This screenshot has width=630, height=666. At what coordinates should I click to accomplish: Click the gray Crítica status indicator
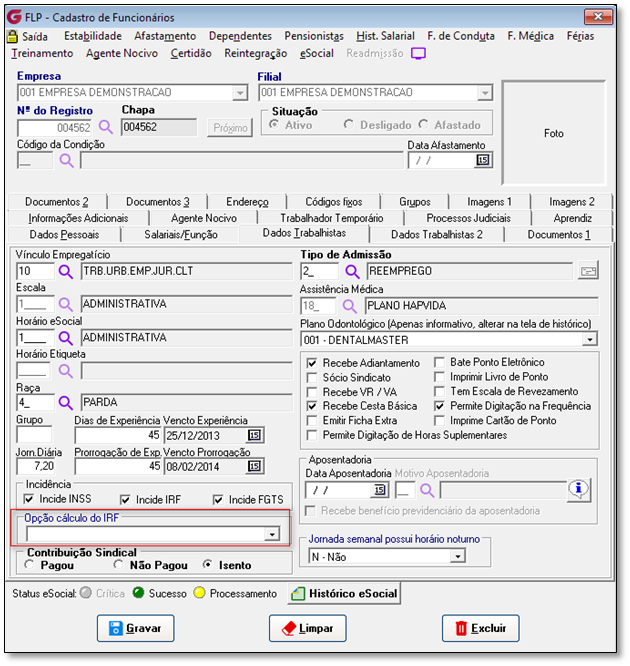coord(86,593)
